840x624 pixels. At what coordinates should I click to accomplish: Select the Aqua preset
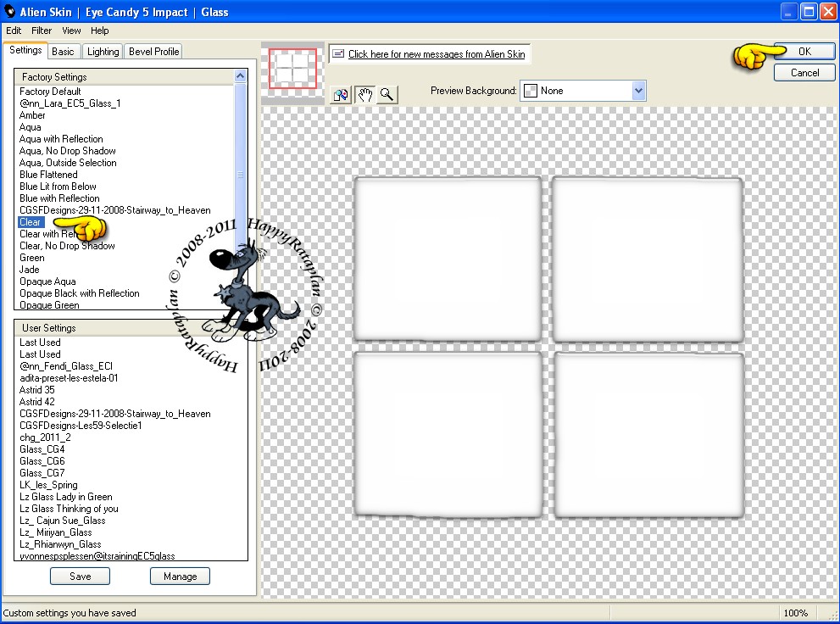30,127
